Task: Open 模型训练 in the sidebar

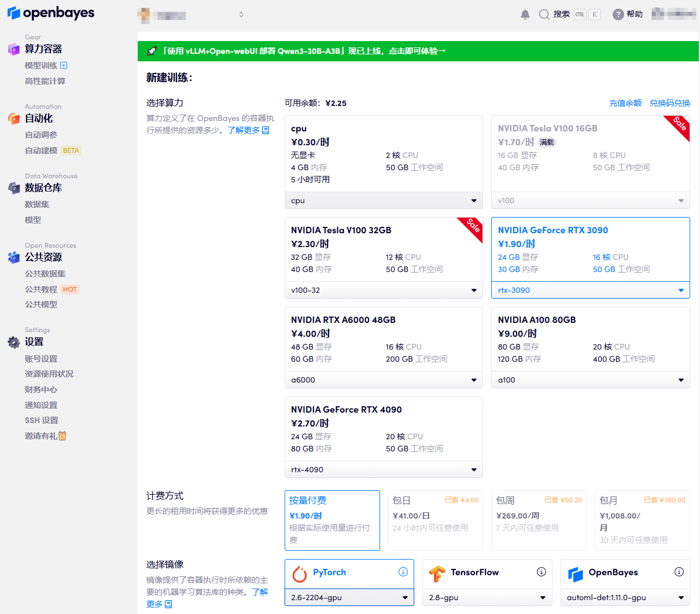Action: pyautogui.click(x=41, y=65)
